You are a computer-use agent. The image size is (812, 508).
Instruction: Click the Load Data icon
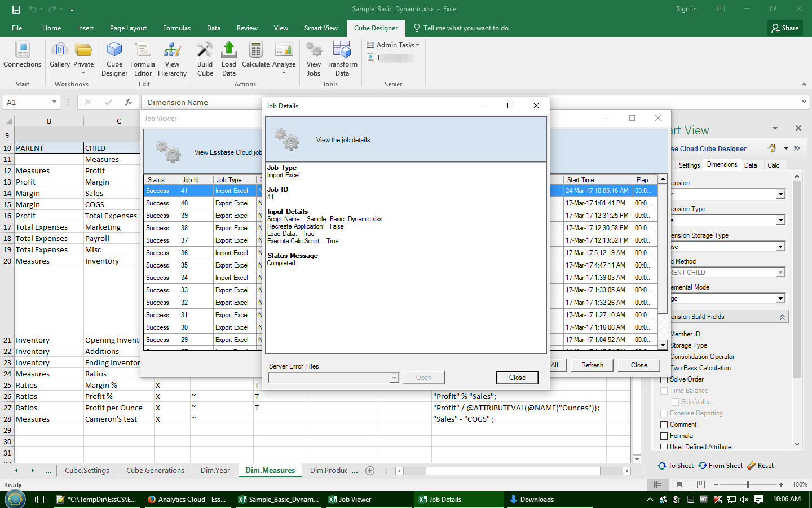229,59
